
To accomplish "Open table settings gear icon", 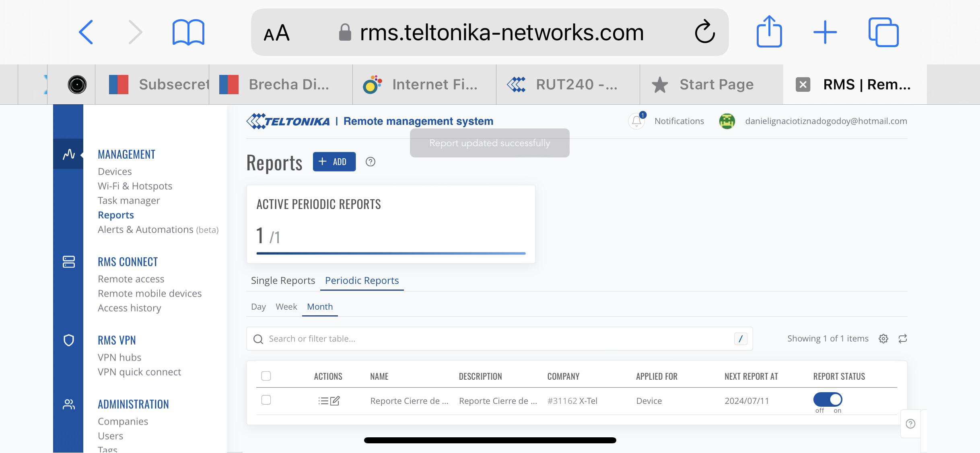I will coord(883,339).
